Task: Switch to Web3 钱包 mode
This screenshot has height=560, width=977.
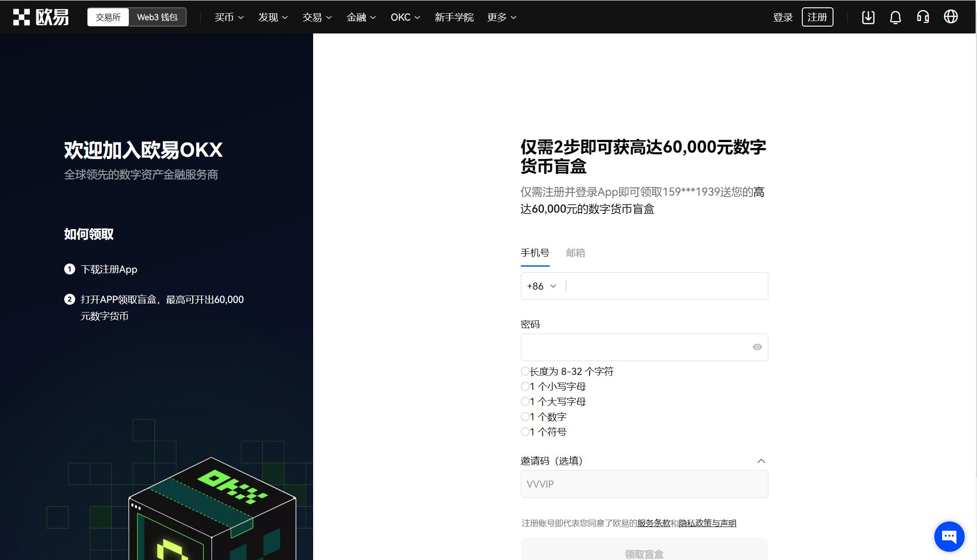Action: [157, 17]
